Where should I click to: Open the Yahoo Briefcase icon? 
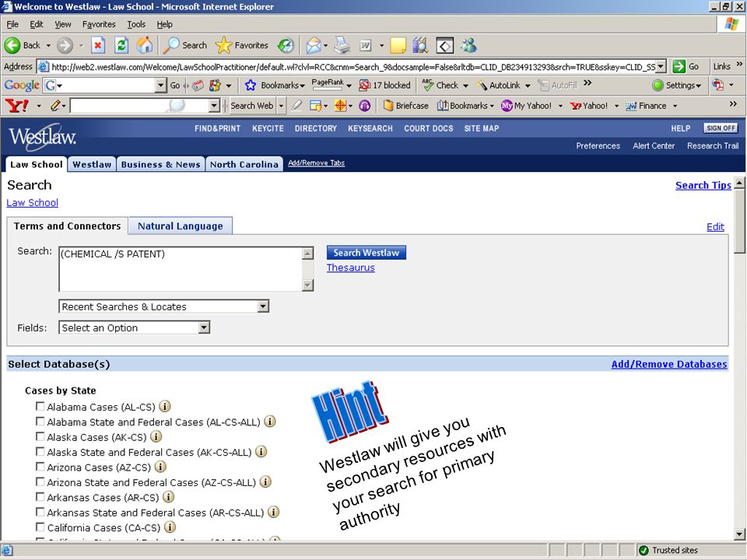(388, 105)
